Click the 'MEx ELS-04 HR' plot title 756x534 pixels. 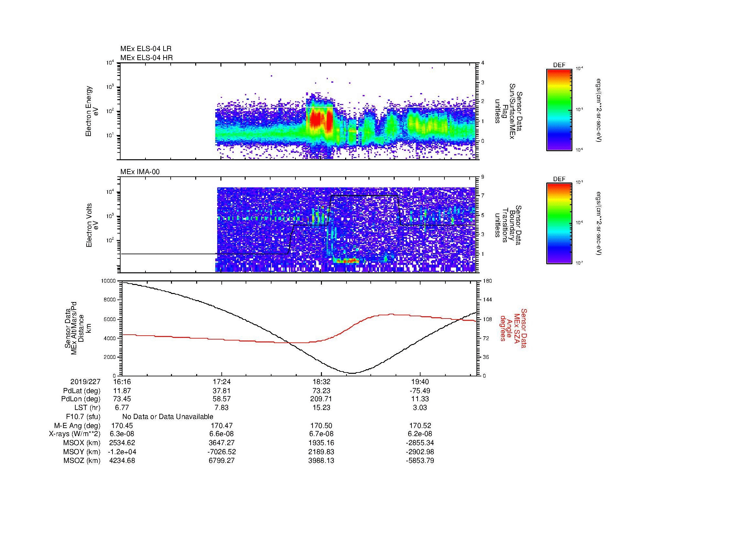click(x=146, y=58)
